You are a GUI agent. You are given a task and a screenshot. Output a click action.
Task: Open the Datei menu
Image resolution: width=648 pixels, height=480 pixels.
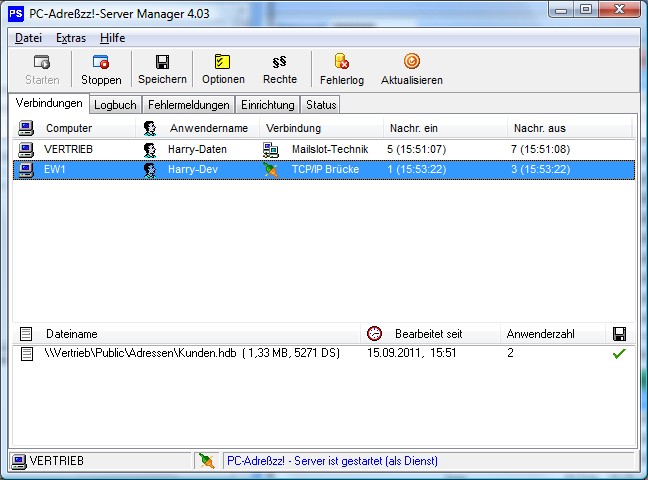[x=28, y=38]
